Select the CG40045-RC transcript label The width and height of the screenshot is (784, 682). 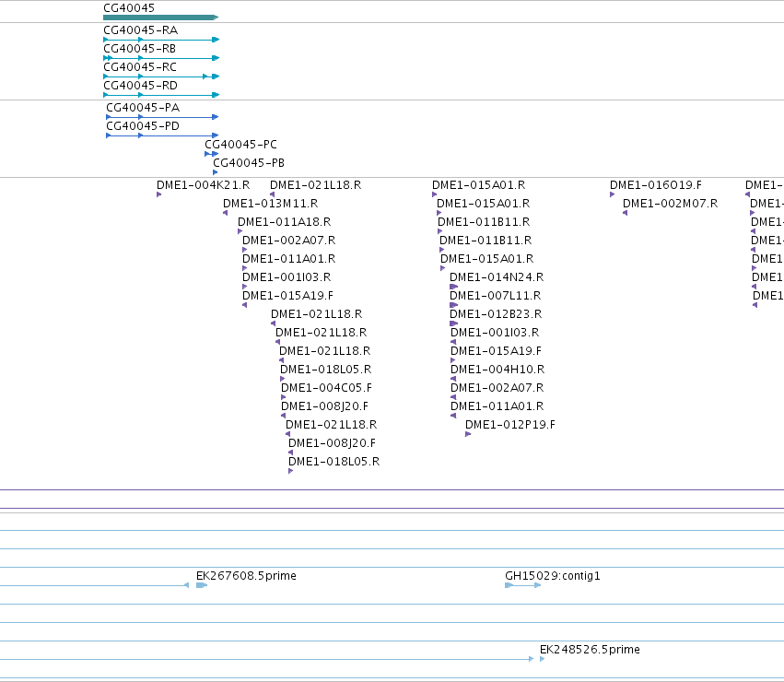(139, 67)
